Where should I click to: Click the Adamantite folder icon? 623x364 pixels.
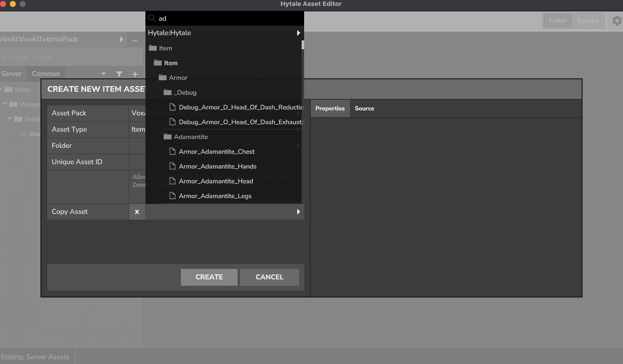pos(167,136)
